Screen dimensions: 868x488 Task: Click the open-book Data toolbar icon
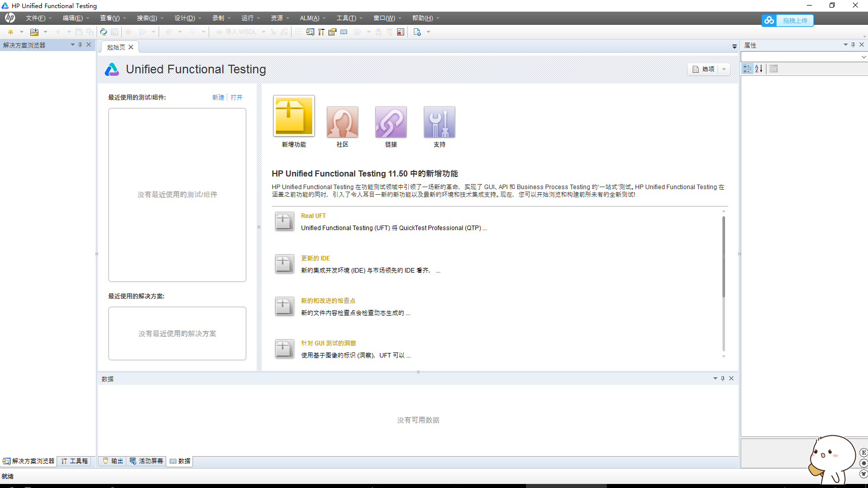point(344,32)
